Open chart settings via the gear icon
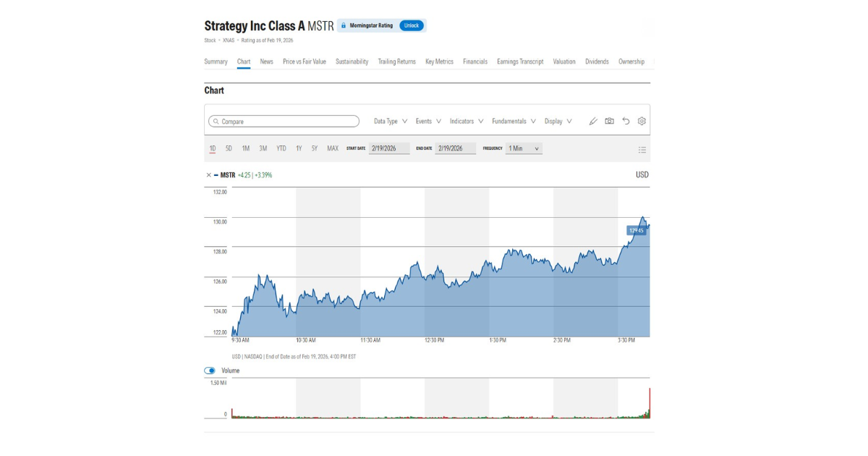 coord(642,121)
